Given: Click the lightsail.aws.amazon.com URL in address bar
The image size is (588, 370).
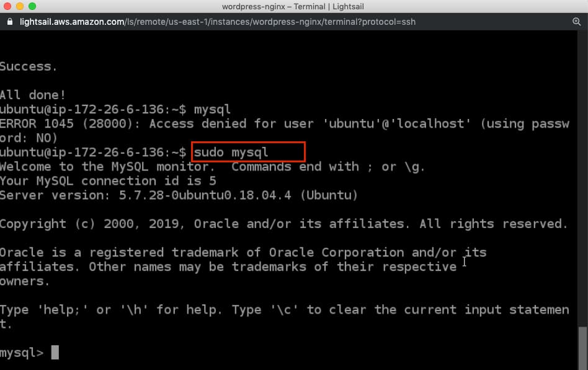Looking at the screenshot, I should (218, 22).
